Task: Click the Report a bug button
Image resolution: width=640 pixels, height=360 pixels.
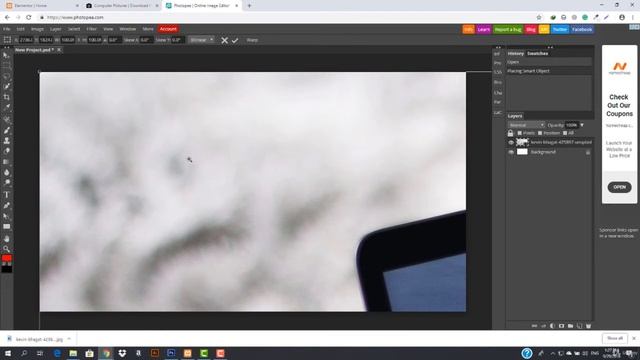Action: coord(508,29)
